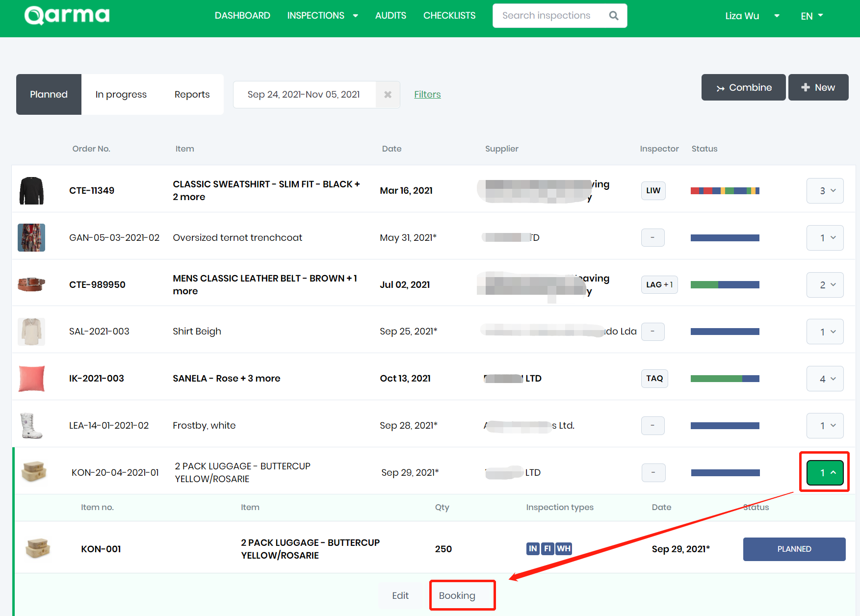Switch to the Reports tab
The image size is (860, 616).
[x=192, y=94]
